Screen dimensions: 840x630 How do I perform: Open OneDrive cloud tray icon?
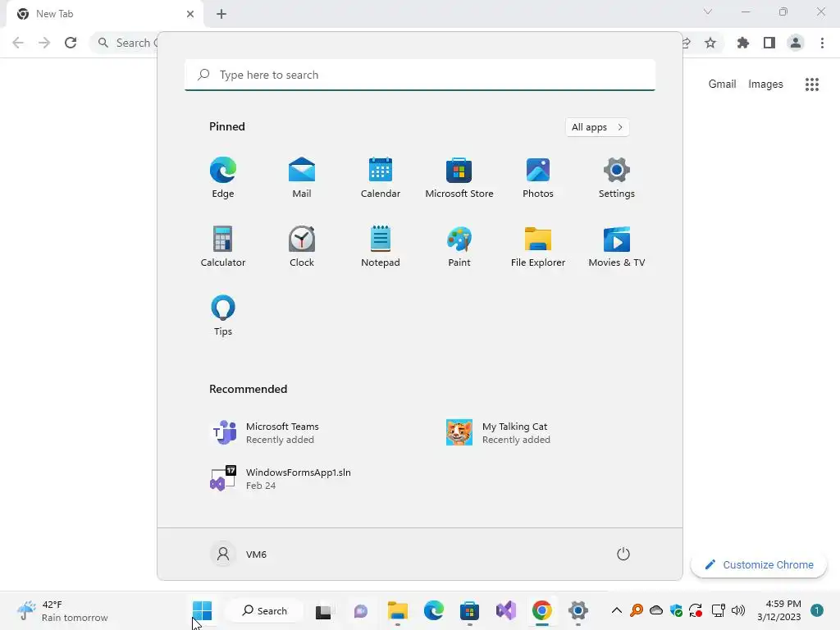point(656,610)
